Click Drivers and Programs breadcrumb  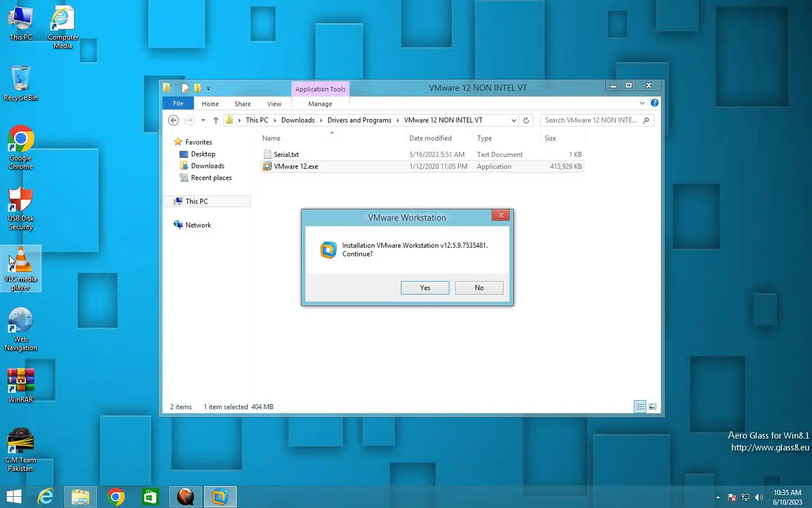pyautogui.click(x=359, y=120)
